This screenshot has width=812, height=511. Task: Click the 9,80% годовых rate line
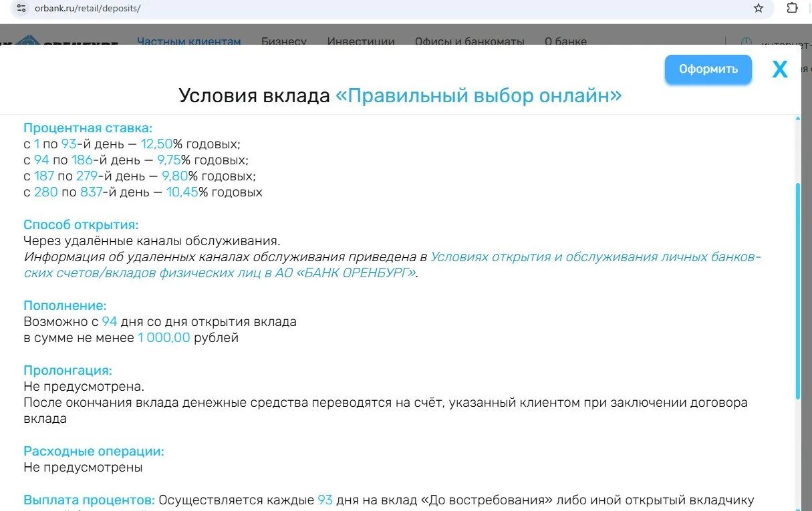click(x=140, y=176)
